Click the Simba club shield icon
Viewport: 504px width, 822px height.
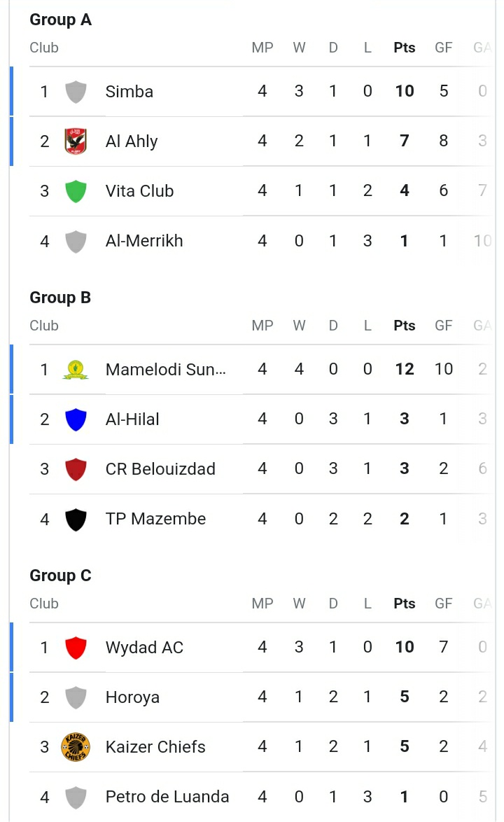76,92
